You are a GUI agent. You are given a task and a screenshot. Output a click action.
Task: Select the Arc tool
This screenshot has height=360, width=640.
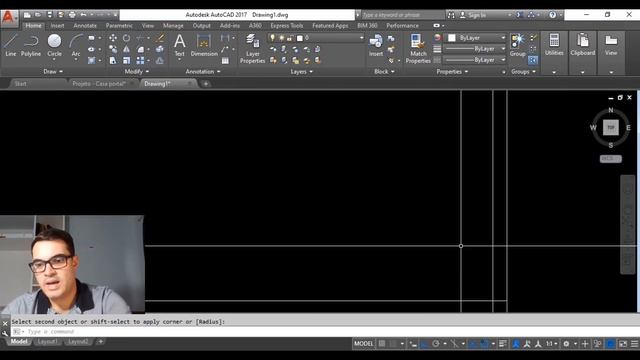[x=76, y=45]
